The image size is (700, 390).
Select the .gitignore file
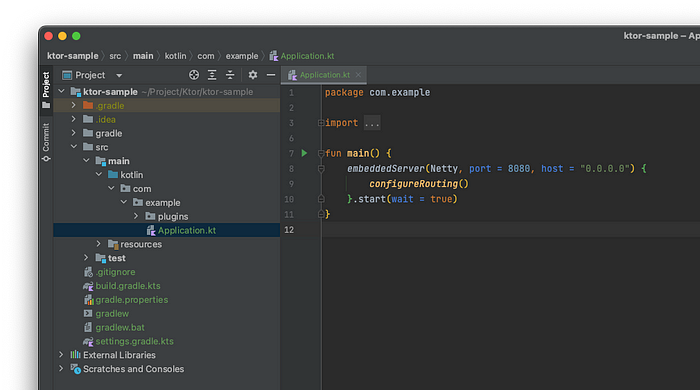tap(115, 272)
